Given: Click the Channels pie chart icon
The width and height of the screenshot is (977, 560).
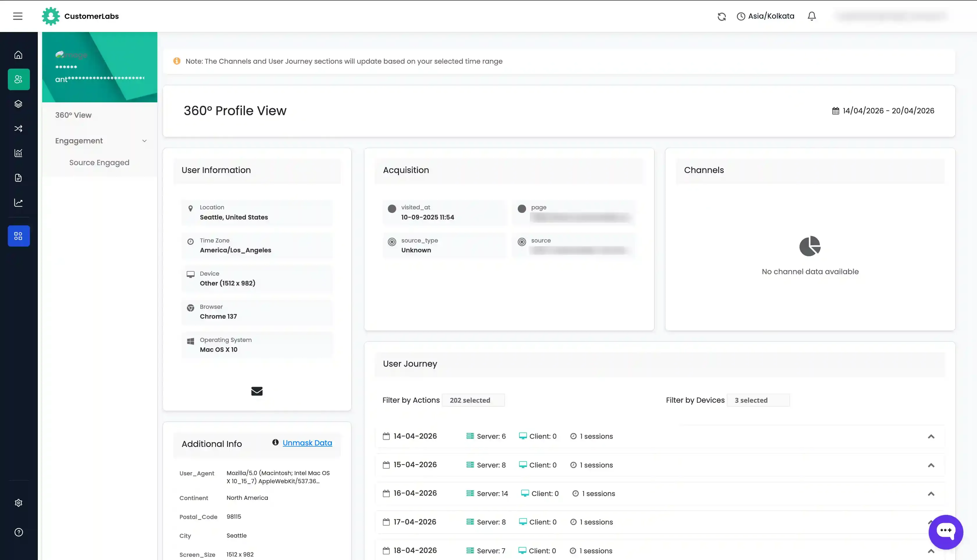Looking at the screenshot, I should 810,246.
